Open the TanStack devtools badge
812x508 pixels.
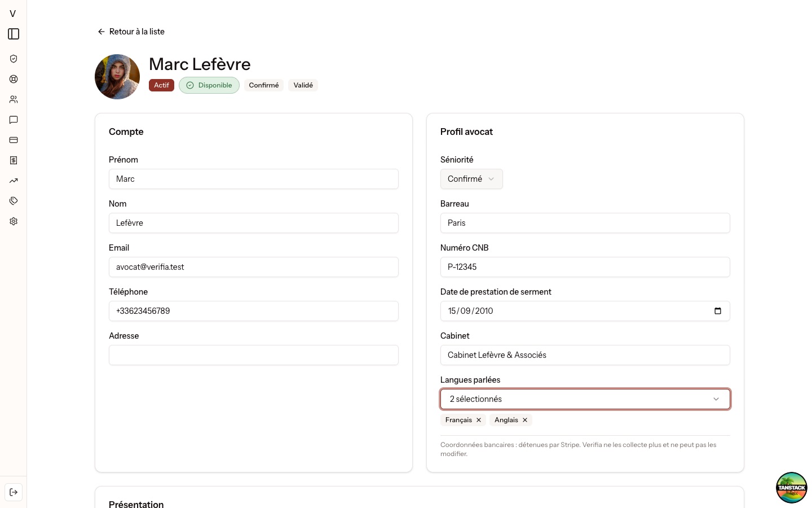792,488
